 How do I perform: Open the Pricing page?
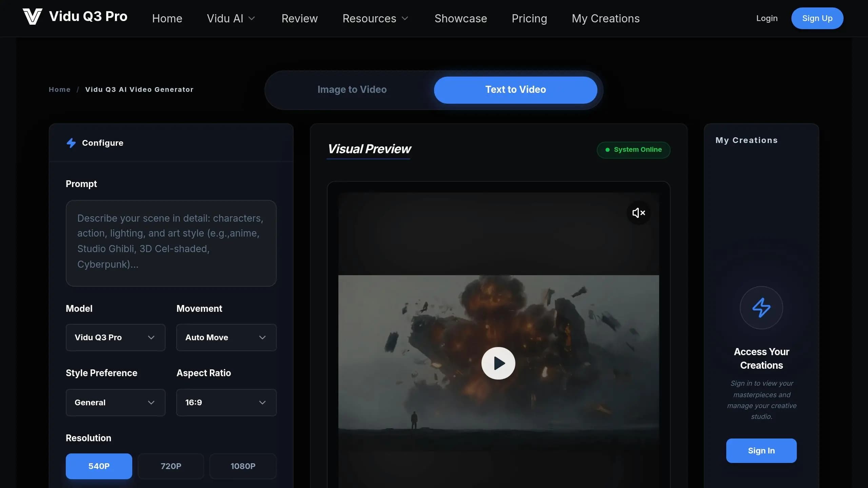(529, 18)
